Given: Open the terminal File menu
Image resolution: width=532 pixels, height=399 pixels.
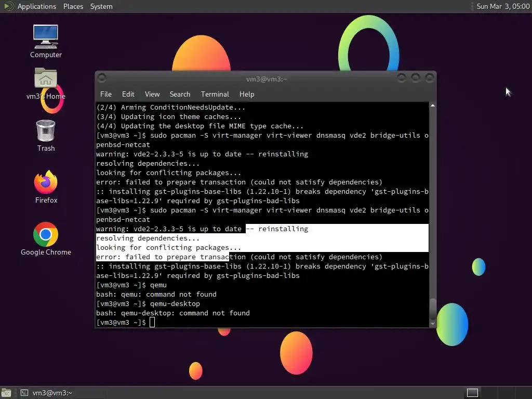Looking at the screenshot, I should [106, 95].
